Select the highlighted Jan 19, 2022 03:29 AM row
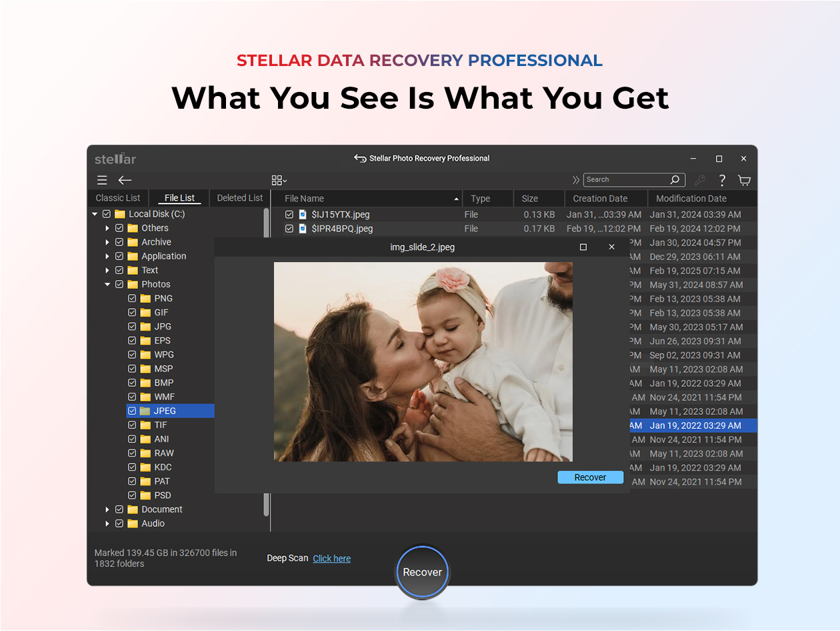 [x=693, y=426]
